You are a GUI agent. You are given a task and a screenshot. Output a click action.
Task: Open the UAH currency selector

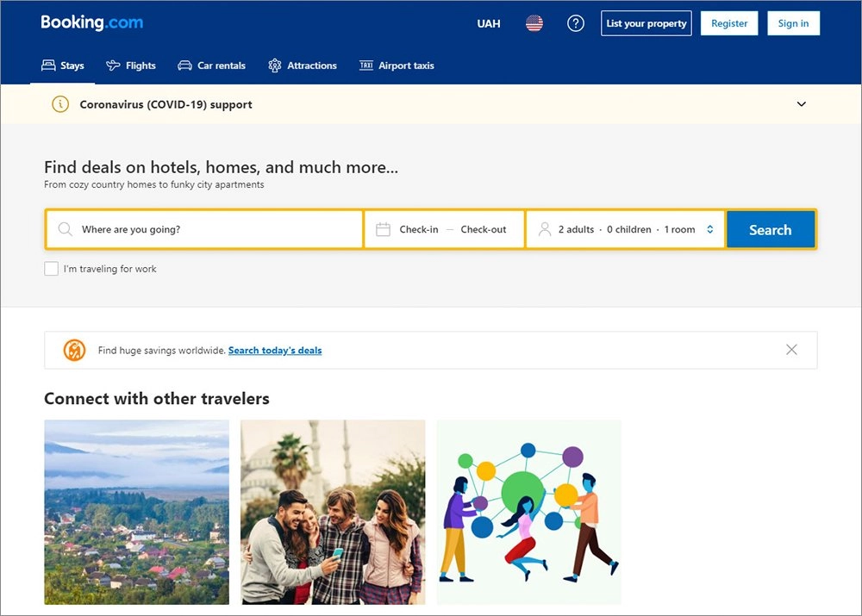point(489,23)
